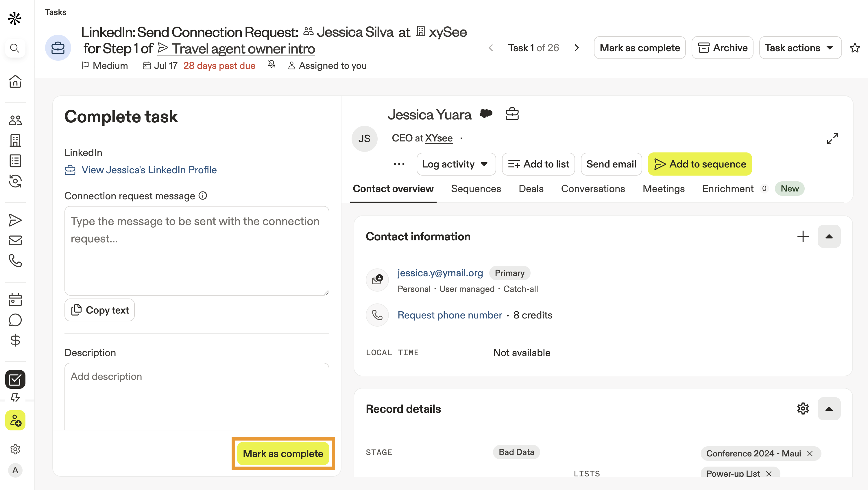Open People icon in sidebar

[15, 120]
